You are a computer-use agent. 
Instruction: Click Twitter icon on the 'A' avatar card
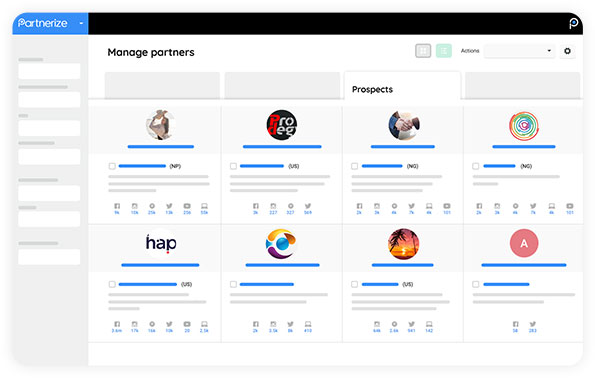[x=533, y=324]
